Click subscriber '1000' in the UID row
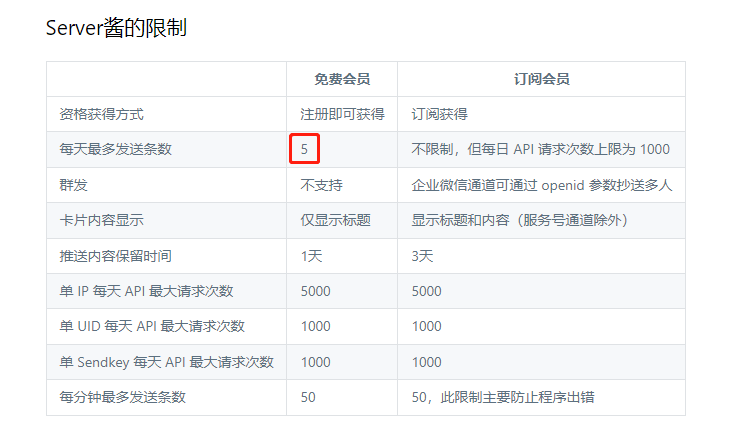743x433 pixels. 426,326
